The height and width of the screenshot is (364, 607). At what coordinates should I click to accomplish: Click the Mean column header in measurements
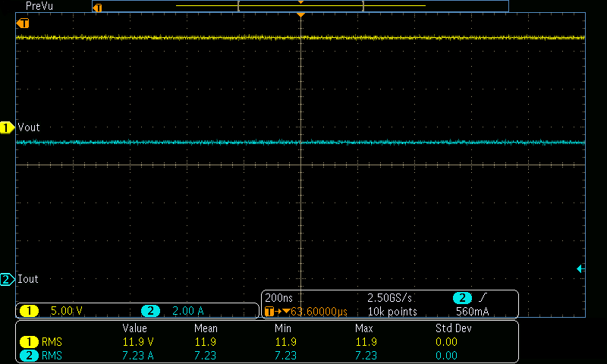click(205, 328)
